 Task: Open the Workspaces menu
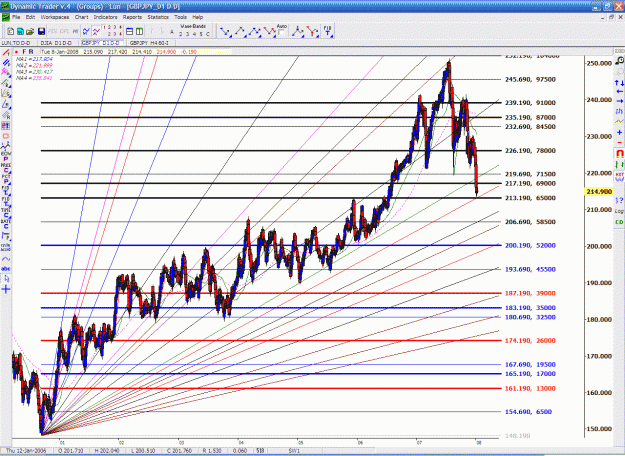click(55, 17)
